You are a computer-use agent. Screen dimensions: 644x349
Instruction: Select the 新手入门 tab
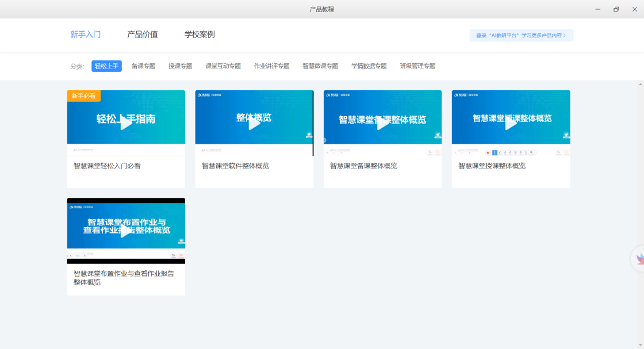click(86, 34)
